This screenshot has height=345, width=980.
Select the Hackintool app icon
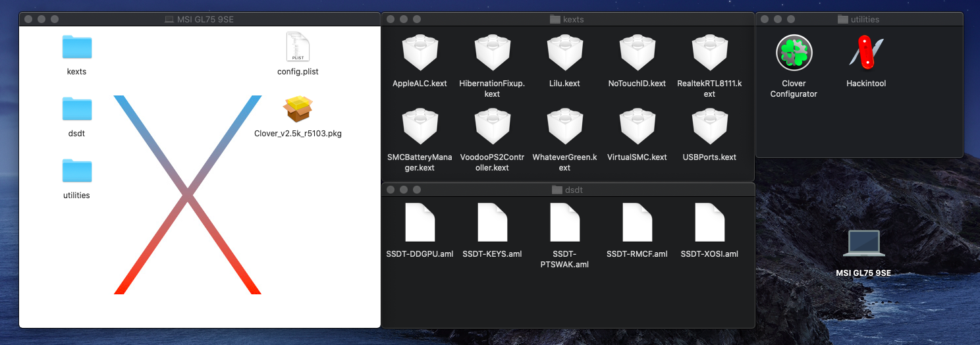[866, 53]
